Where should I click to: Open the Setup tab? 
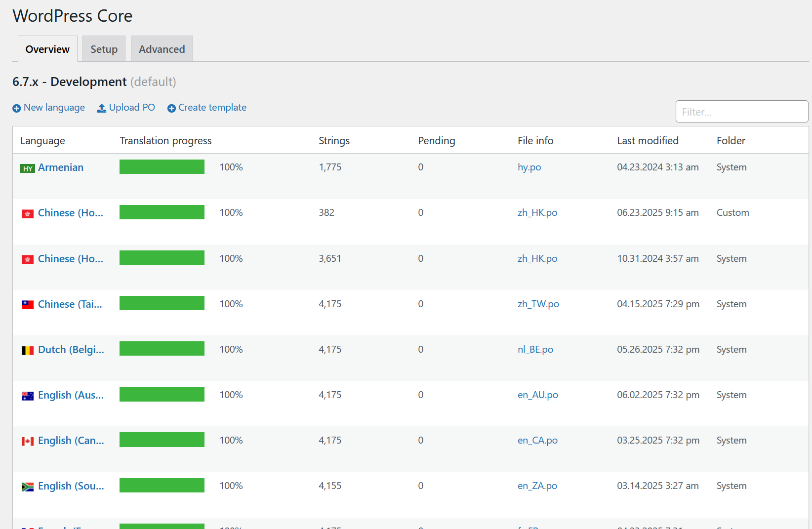(104, 49)
